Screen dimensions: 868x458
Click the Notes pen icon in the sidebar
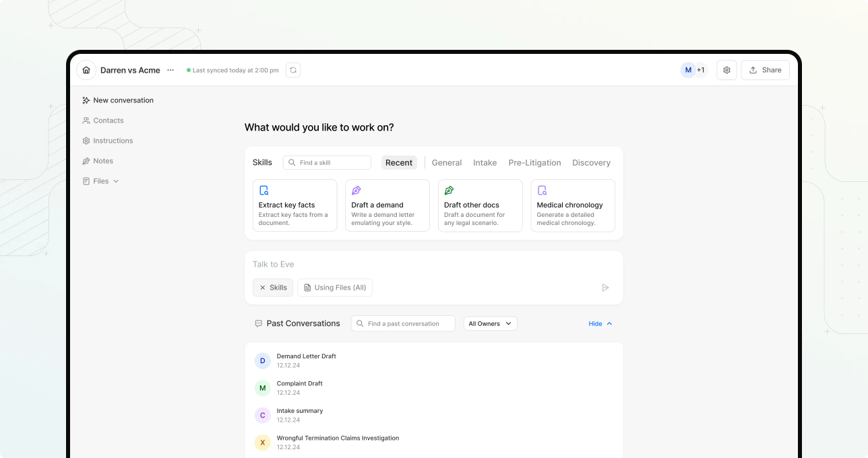click(x=86, y=161)
